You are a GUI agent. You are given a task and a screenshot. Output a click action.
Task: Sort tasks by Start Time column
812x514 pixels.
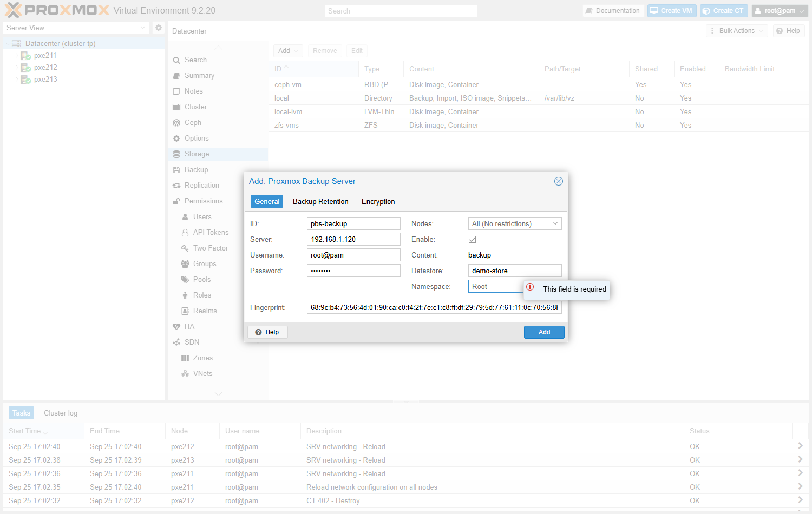click(43, 431)
